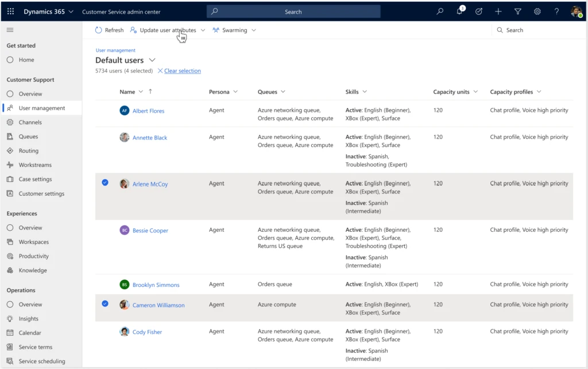Open the Default users view selector chevron
The width and height of the screenshot is (588, 369).
coord(152,60)
